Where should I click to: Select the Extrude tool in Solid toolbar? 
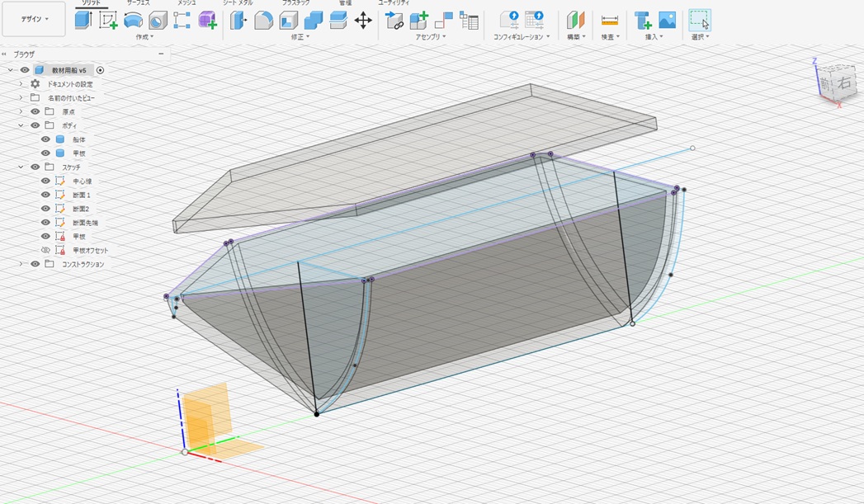coord(85,20)
